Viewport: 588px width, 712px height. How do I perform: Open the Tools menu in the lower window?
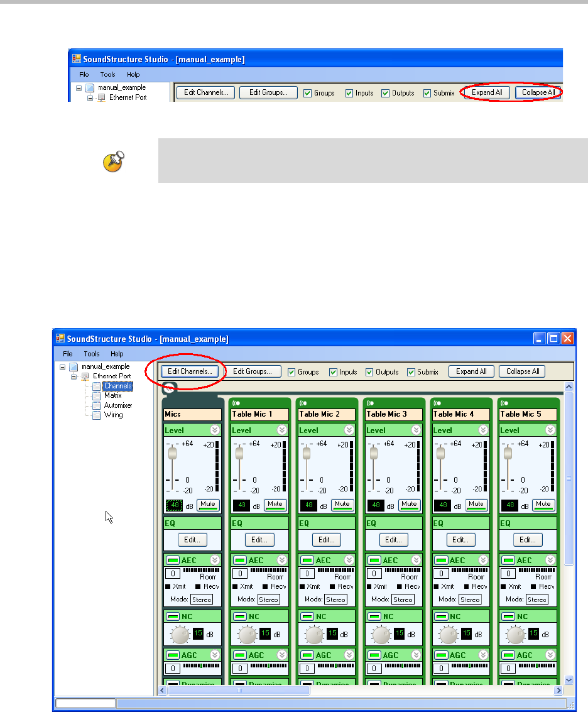click(x=92, y=354)
